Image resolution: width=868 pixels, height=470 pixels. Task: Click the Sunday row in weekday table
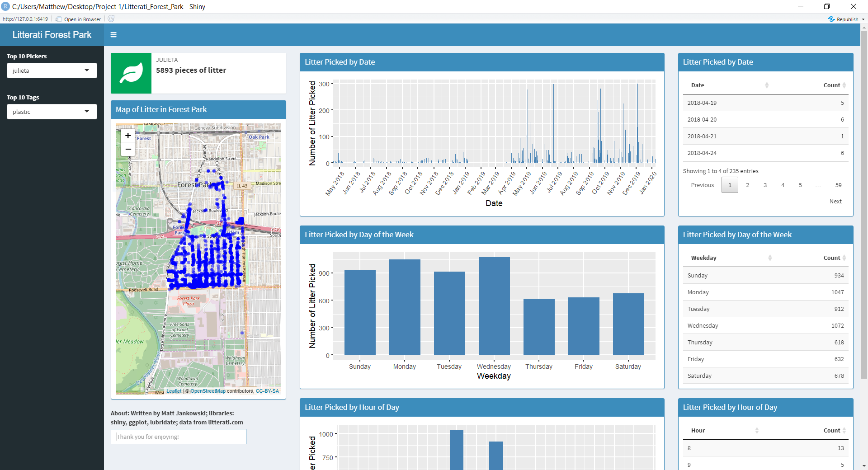765,276
